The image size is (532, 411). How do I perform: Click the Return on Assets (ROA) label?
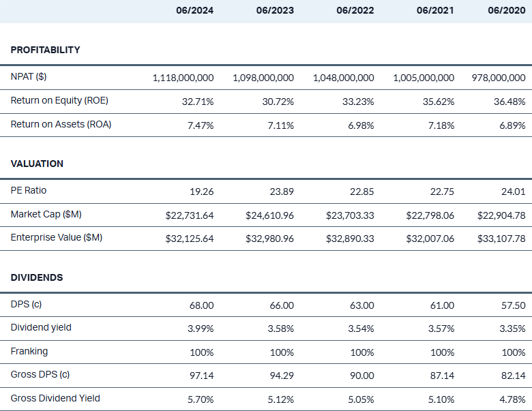[61, 124]
